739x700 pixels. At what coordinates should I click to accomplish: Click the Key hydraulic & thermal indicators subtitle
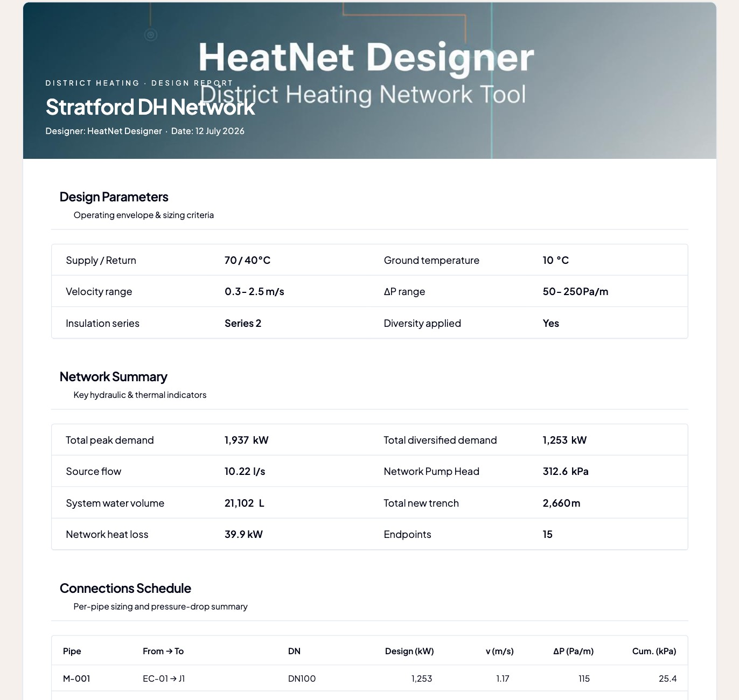pos(140,395)
